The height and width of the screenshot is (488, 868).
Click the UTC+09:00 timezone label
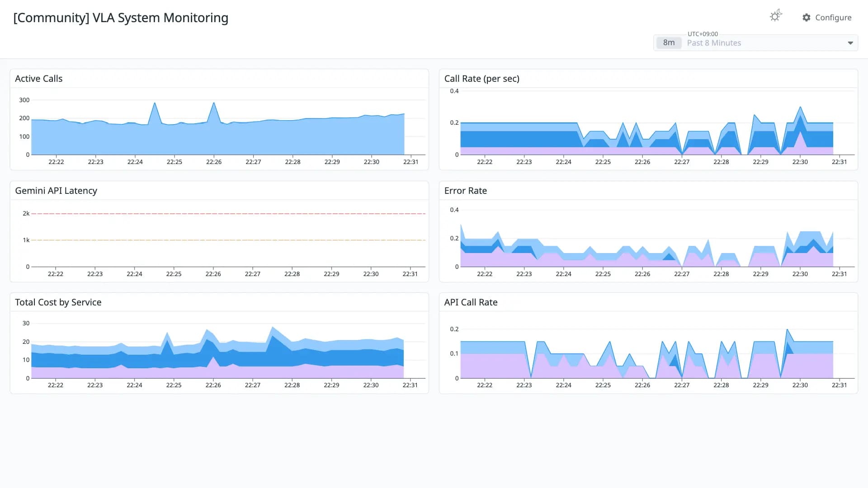click(703, 34)
